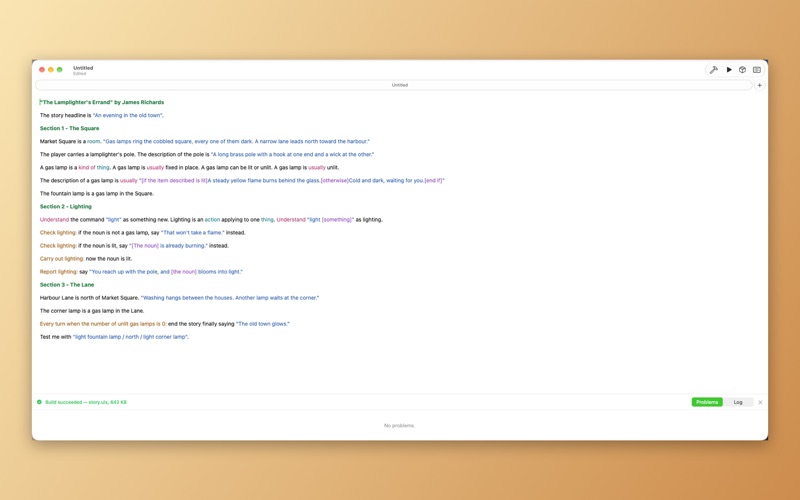The image size is (800, 500).
Task: Click the Build succeeded status message
Action: (x=86, y=402)
